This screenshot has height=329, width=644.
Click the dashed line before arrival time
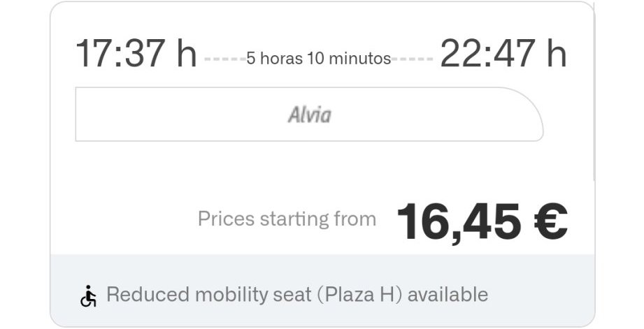click(413, 59)
